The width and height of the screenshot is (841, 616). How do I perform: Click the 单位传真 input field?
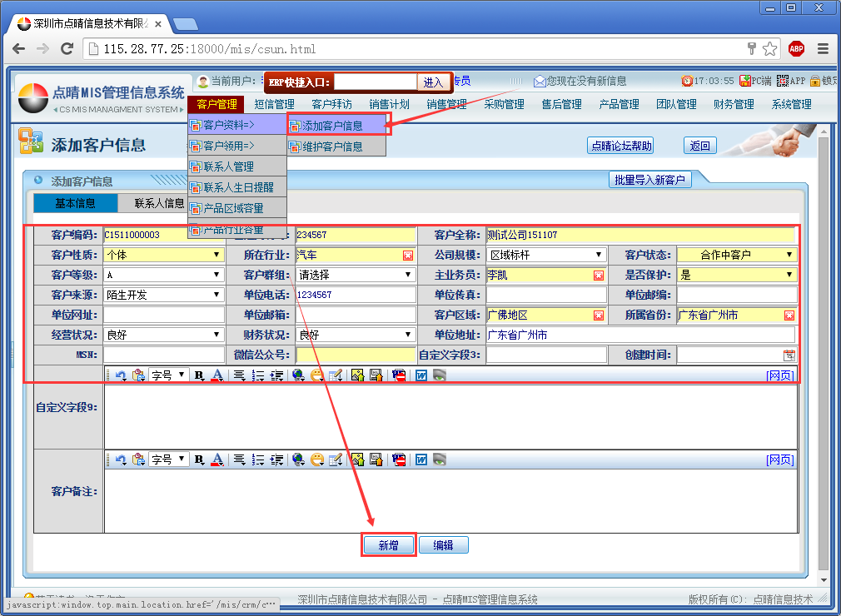(x=546, y=295)
